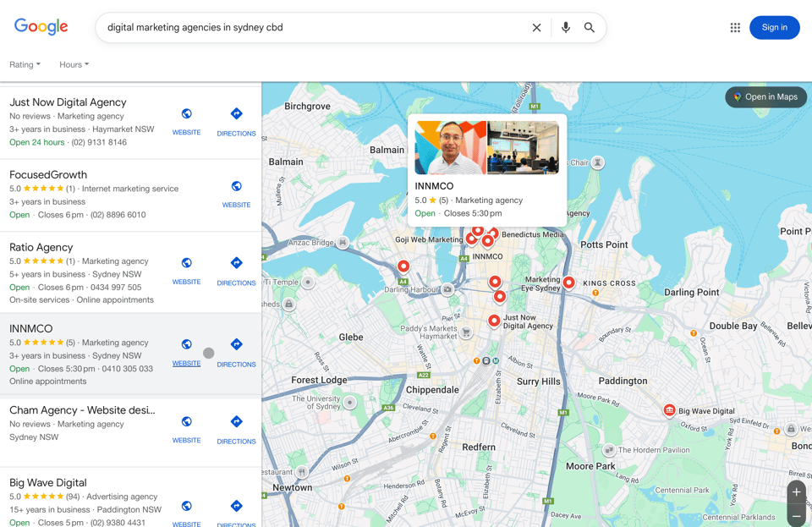Select the Just Now Digital Agency map pin

[494, 321]
